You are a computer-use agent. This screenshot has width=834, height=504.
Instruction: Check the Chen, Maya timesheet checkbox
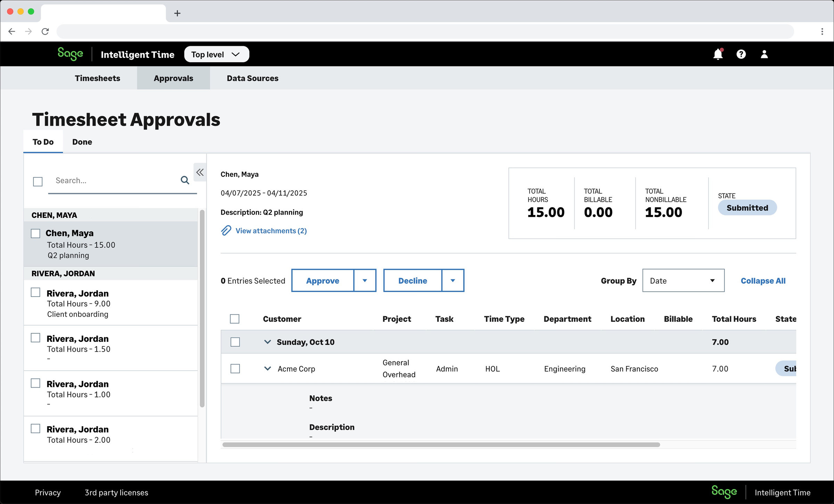point(35,233)
